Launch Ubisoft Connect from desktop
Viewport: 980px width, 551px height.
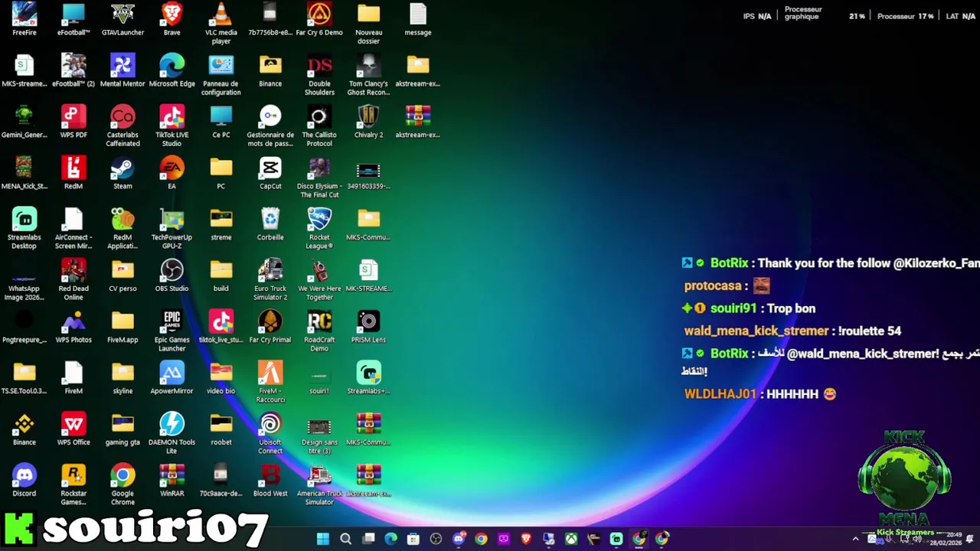[x=270, y=434]
